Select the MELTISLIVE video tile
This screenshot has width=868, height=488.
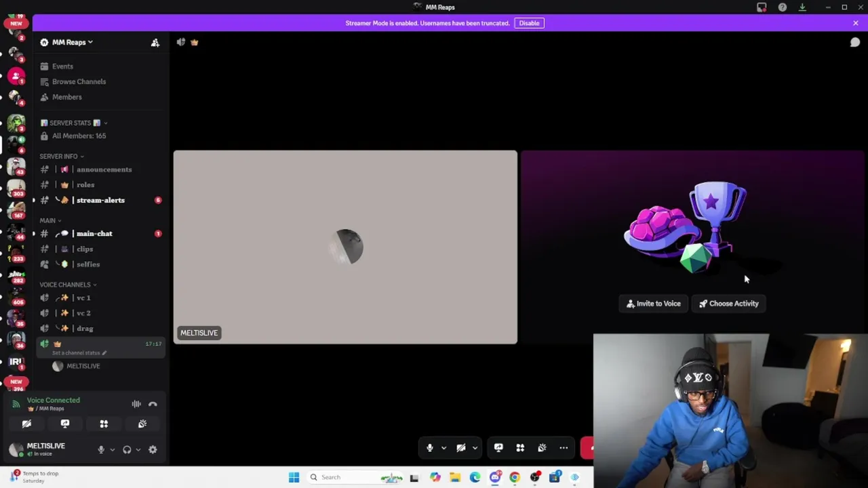(345, 247)
